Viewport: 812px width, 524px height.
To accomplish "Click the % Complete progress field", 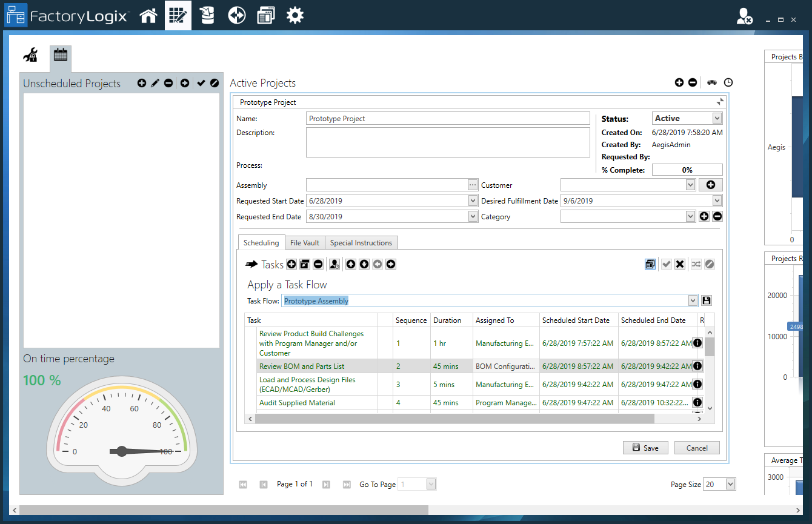I will [x=687, y=170].
